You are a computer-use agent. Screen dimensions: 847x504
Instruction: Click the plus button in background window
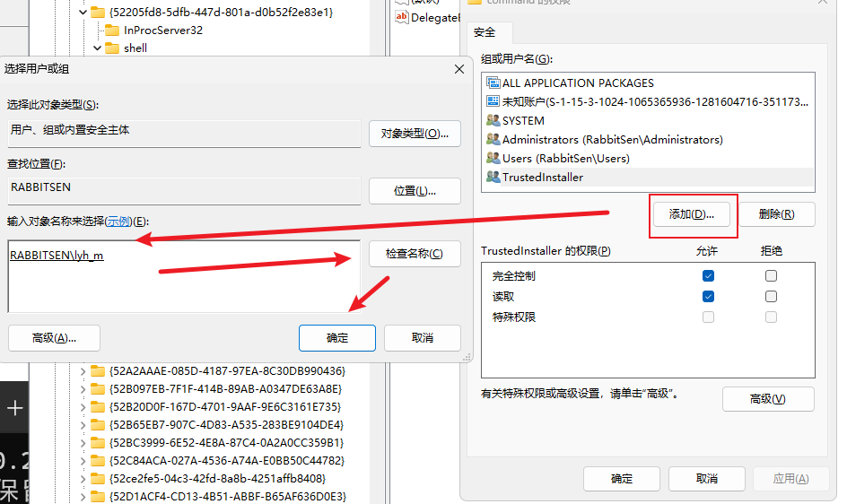(x=14, y=408)
